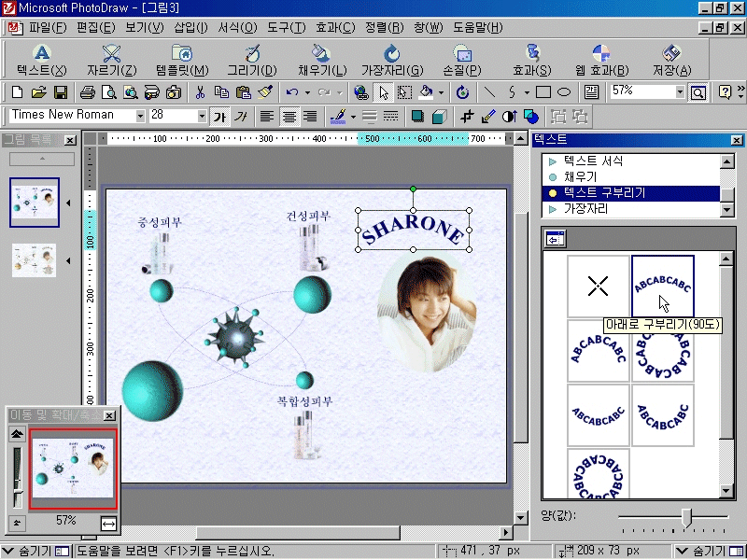The height and width of the screenshot is (560, 747).
Task: Click the fit-to-window arrow button
Action: click(x=108, y=524)
